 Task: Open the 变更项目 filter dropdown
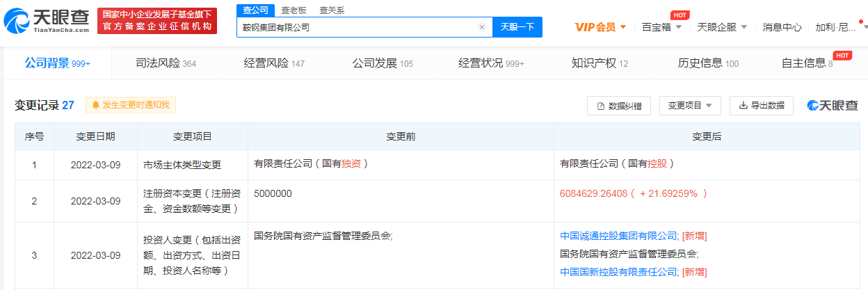690,106
